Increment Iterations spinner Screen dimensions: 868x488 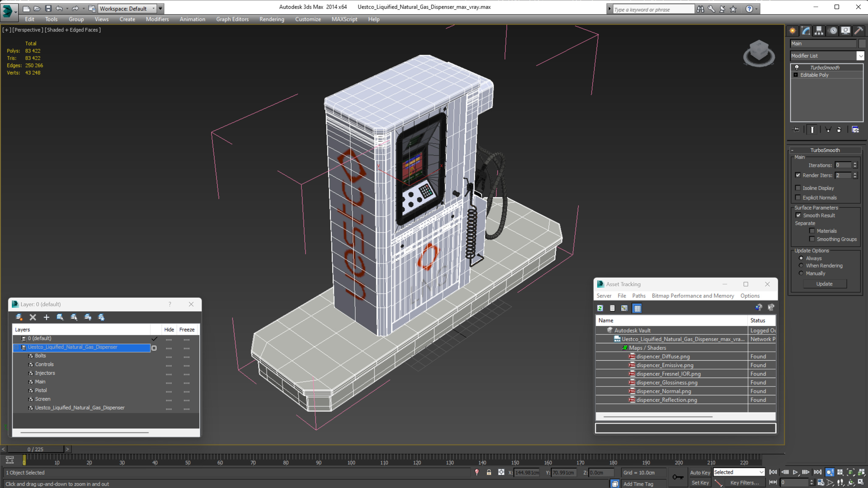855,163
